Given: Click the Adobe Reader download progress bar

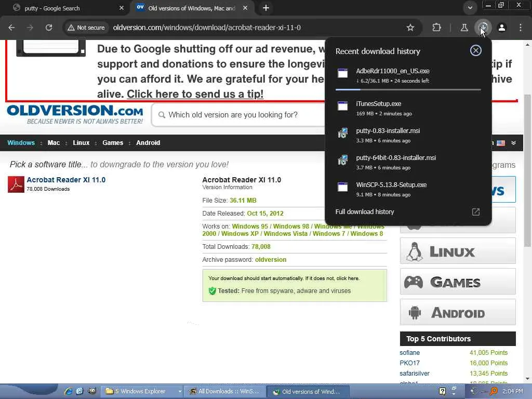Looking at the screenshot, I should point(408,89).
